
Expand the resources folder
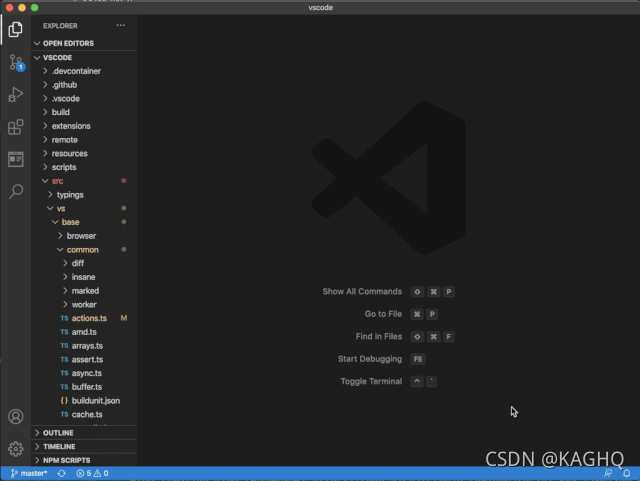click(x=84, y=154)
